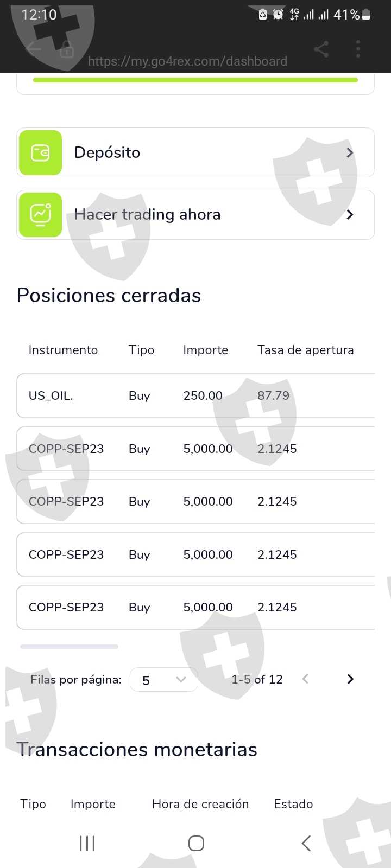Tap the green trading chart icon

40,215
